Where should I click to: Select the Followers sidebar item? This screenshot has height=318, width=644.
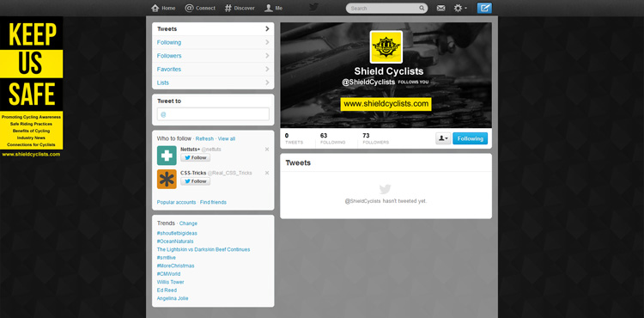tap(213, 56)
